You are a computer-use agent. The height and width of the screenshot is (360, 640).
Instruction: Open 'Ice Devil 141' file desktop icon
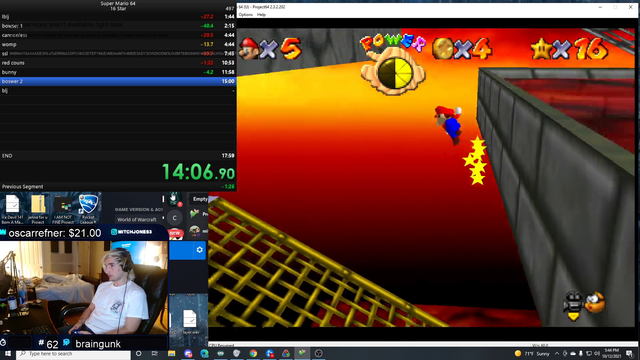tap(12, 209)
